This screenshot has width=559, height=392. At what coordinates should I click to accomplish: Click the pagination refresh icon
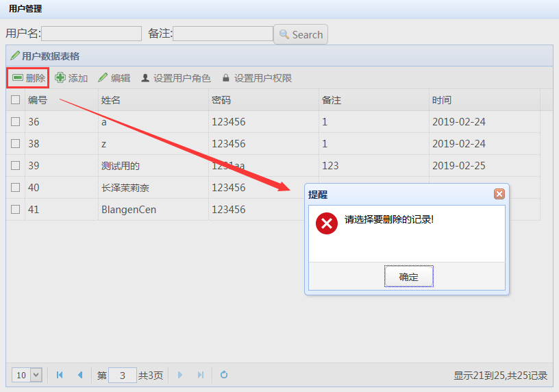point(224,375)
